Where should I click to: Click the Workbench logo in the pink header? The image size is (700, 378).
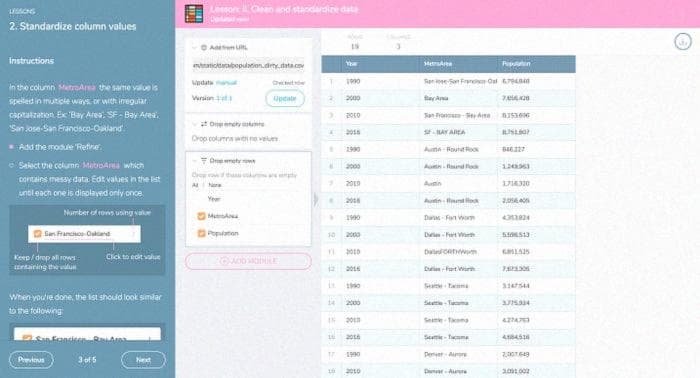(194, 14)
